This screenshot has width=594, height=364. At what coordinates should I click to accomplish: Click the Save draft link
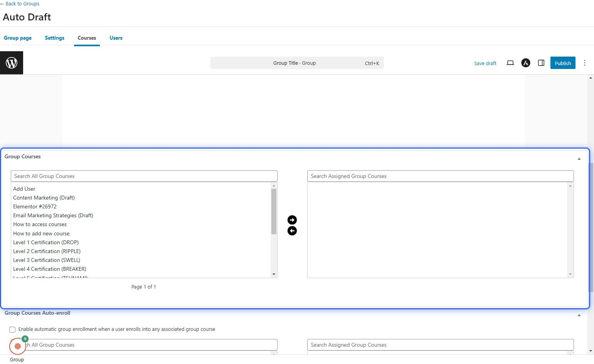point(485,63)
